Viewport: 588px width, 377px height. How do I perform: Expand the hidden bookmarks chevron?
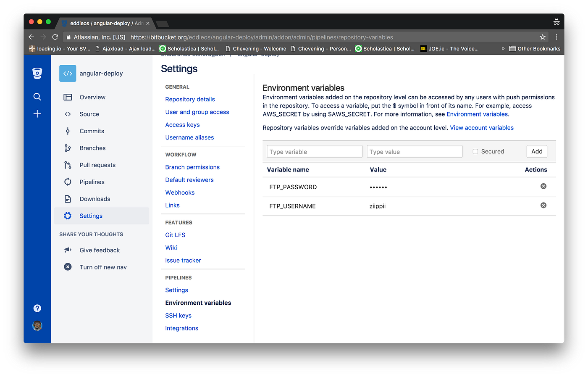click(x=503, y=49)
